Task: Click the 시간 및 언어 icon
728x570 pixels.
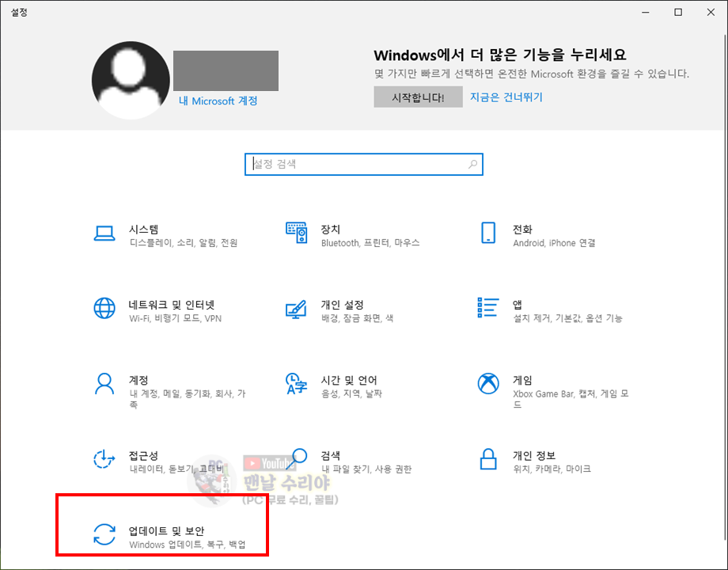Action: [296, 384]
